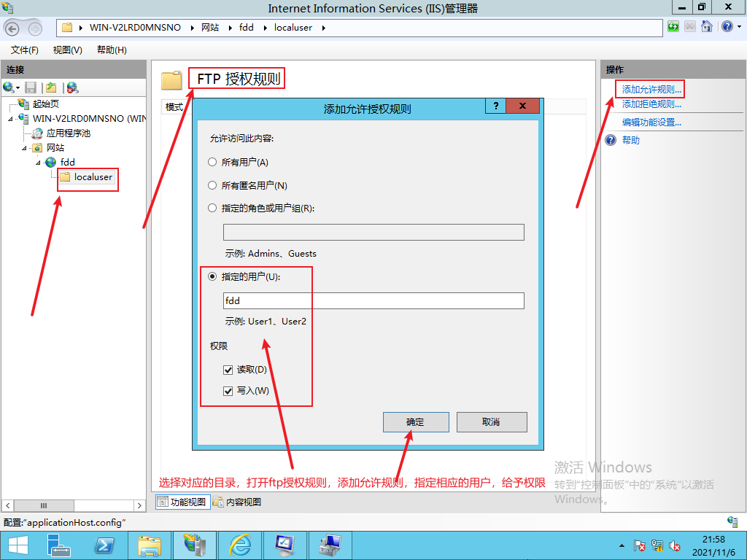
Task: Click the dialog's ? help button
Action: coord(495,106)
